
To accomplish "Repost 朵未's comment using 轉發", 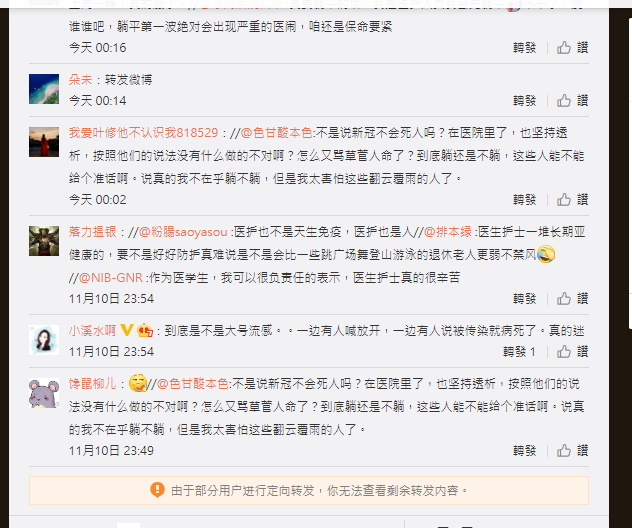I will point(524,100).
